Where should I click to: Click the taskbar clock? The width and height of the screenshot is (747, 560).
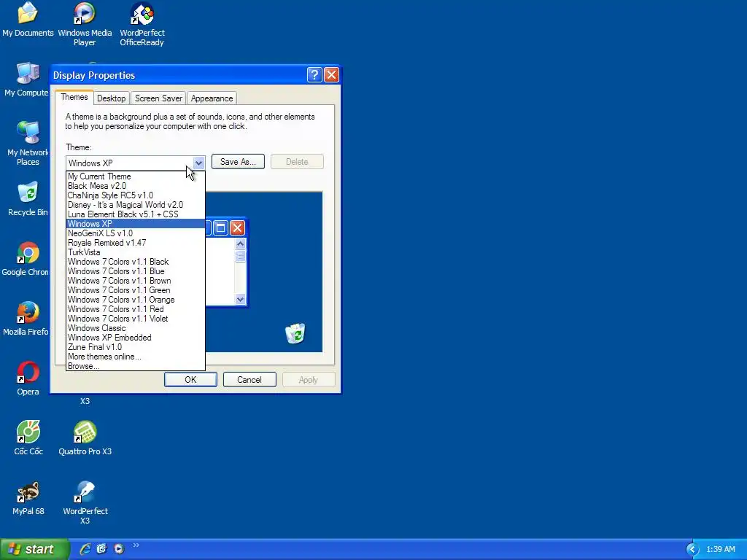pos(720,550)
